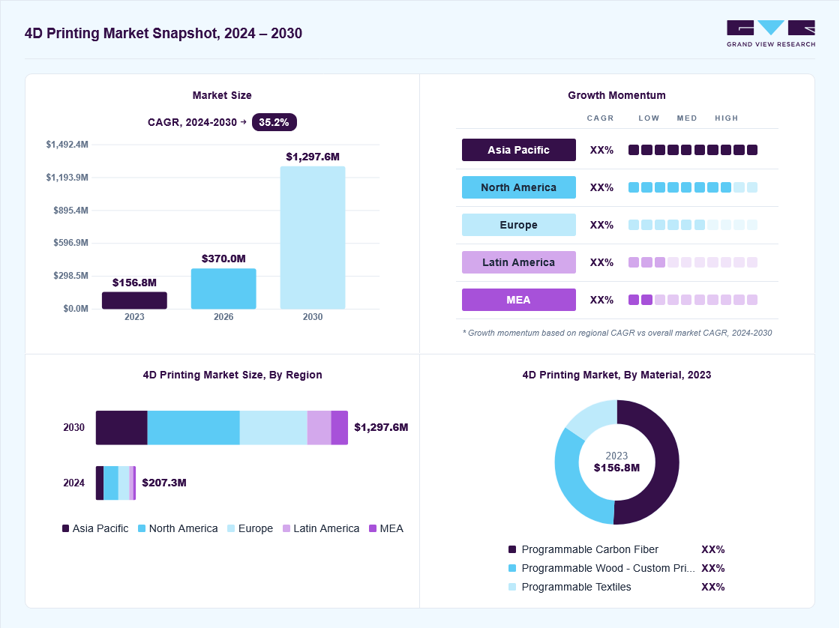The height and width of the screenshot is (628, 840).
Task: Click the MEA segment in 2030 bar
Action: (x=340, y=428)
